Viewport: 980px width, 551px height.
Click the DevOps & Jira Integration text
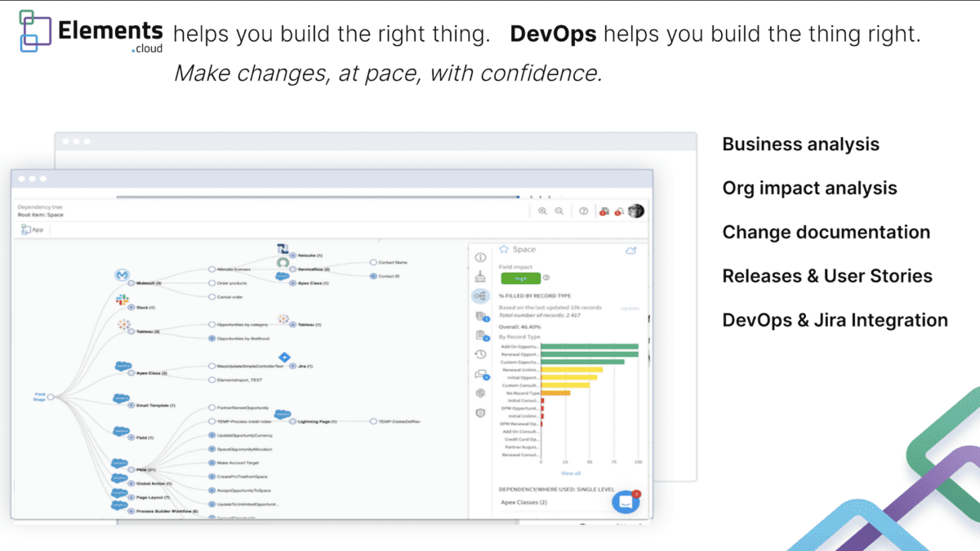[835, 320]
